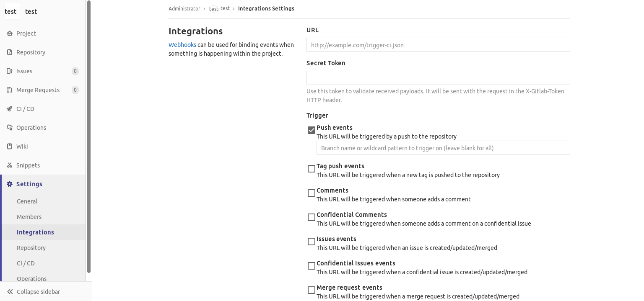
Task: Tick the Issues events checkbox
Action: click(x=312, y=242)
